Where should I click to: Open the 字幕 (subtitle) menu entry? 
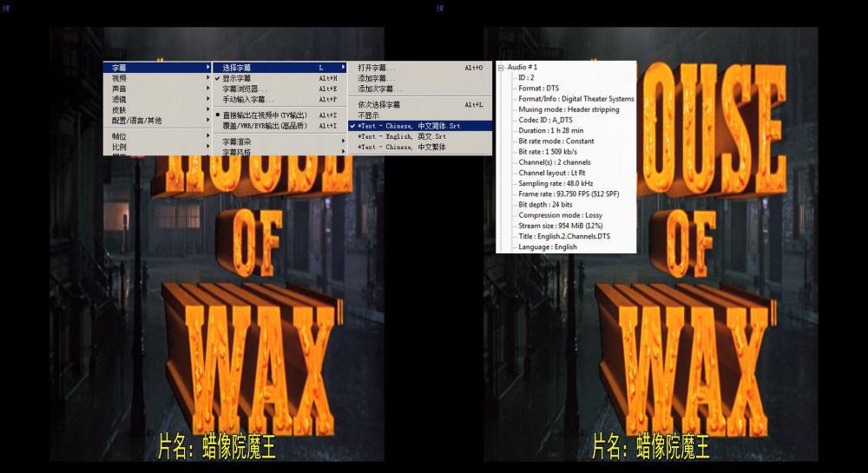click(158, 68)
